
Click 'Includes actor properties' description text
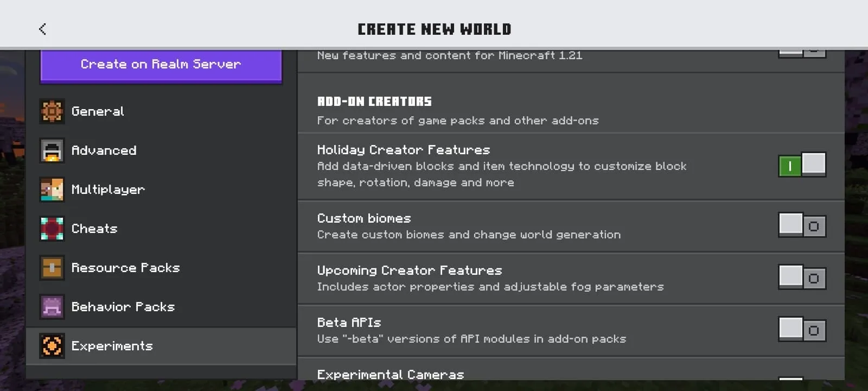[490, 287]
